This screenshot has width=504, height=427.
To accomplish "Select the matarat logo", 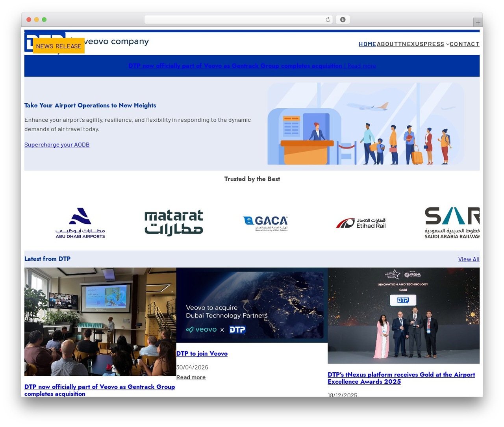I will pos(174,223).
